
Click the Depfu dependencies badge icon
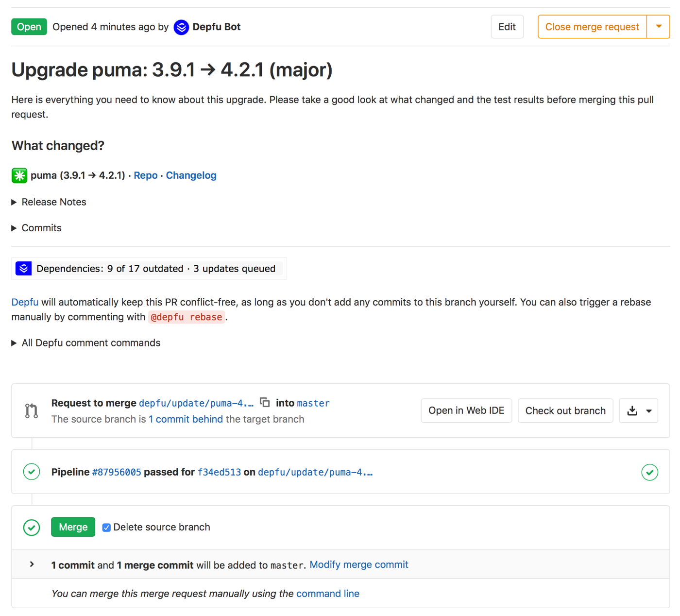[23, 269]
